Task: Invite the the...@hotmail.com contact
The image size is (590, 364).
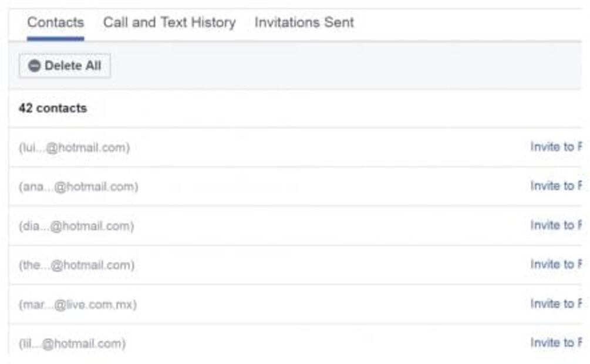Action: click(x=555, y=265)
